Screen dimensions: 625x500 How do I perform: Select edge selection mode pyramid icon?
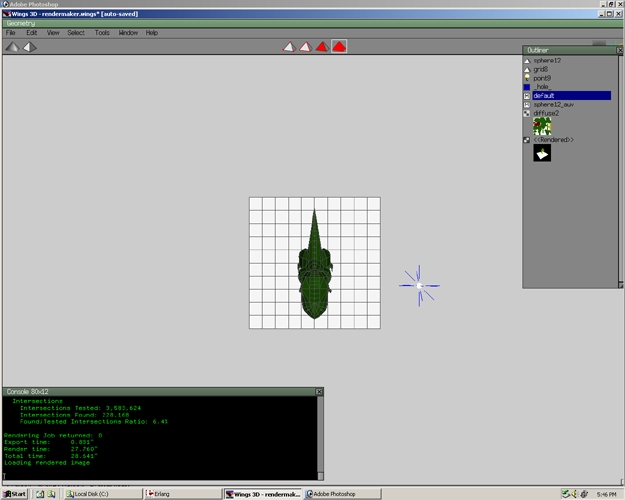click(x=306, y=47)
